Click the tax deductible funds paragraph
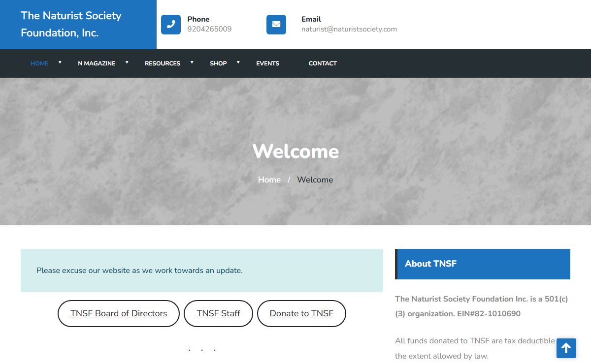This screenshot has width=591, height=364. (x=475, y=348)
